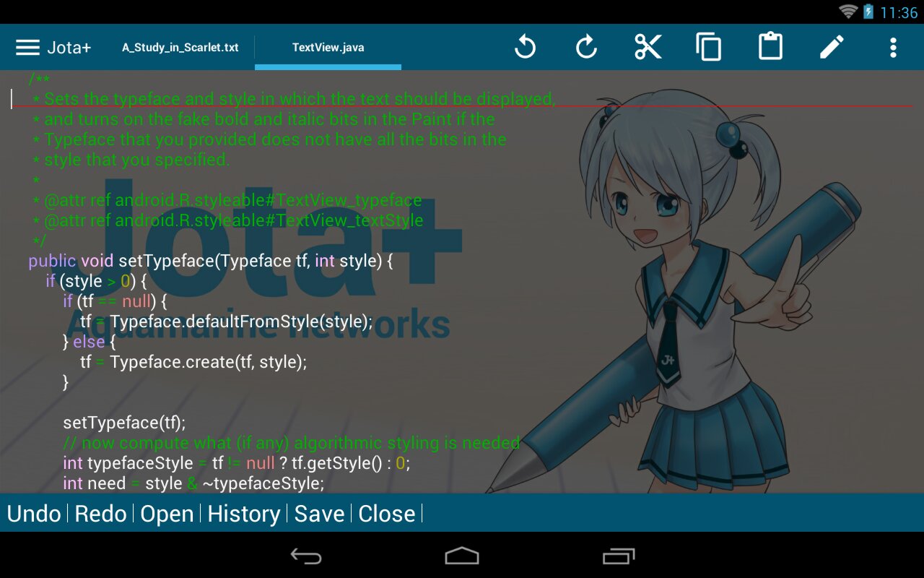Switch to the A_Study_in_Scarlet.txt tab
This screenshot has height=578, width=924.
click(x=180, y=48)
